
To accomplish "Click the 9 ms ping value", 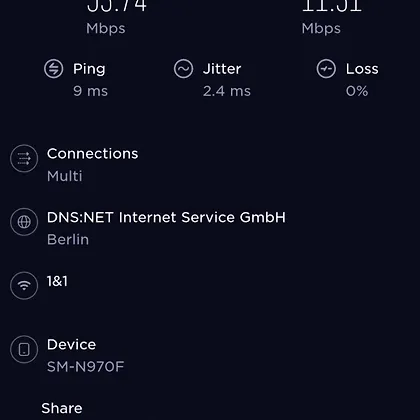I will point(90,91).
